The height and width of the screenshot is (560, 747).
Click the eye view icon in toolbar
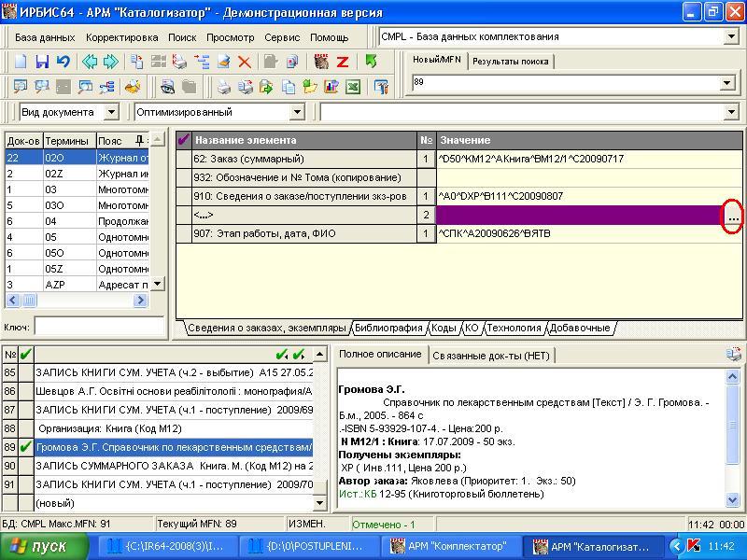tap(167, 87)
